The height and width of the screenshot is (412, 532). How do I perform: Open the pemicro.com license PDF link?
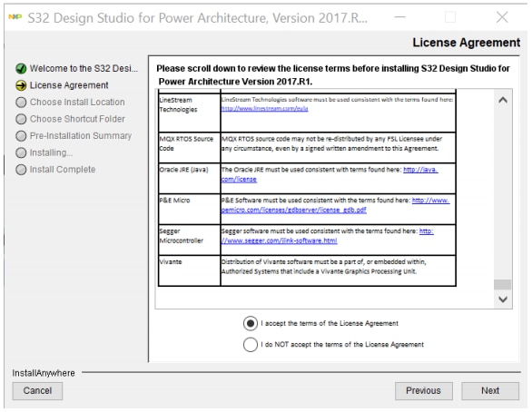294,211
